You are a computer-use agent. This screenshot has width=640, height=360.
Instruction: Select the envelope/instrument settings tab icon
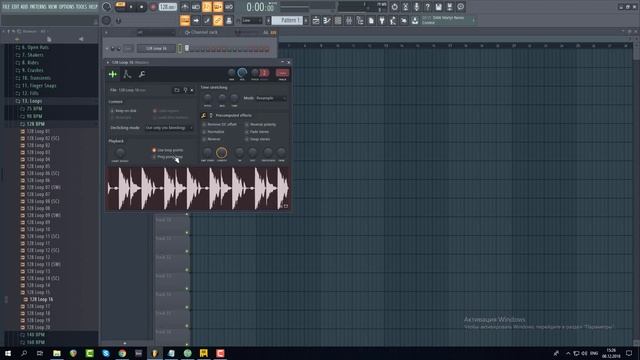[x=127, y=74]
